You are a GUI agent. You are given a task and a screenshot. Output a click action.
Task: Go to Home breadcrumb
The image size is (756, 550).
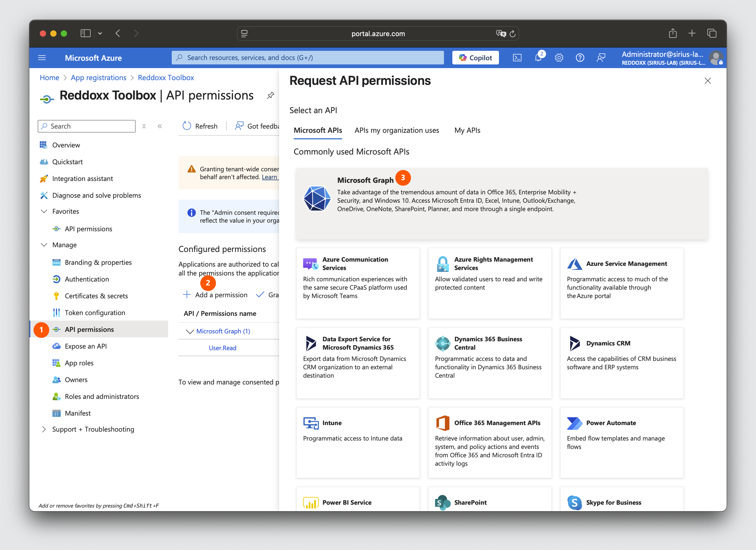49,78
